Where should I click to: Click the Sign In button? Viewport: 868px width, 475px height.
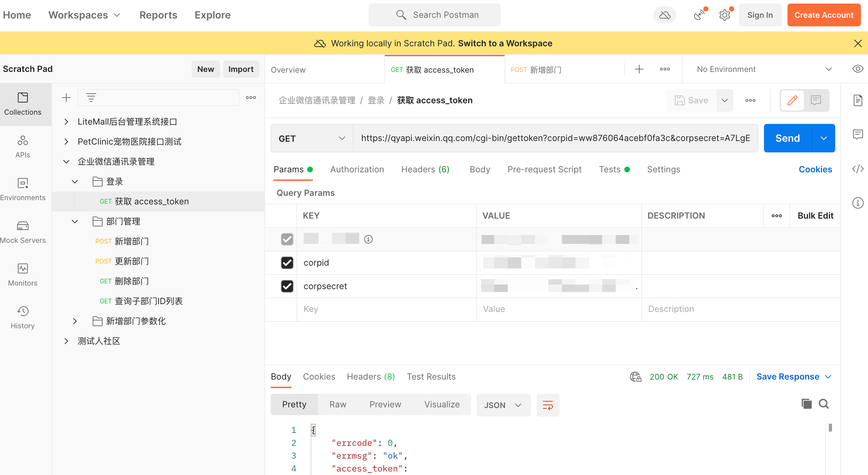760,15
